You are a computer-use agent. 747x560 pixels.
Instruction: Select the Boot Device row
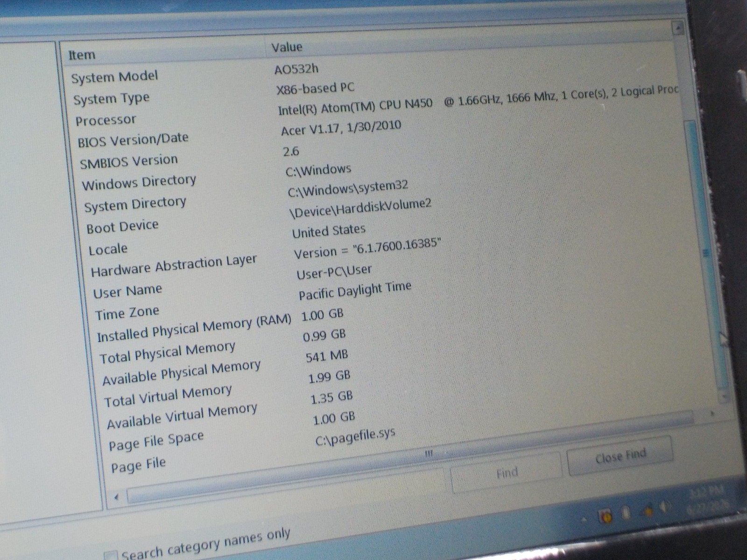(x=122, y=227)
